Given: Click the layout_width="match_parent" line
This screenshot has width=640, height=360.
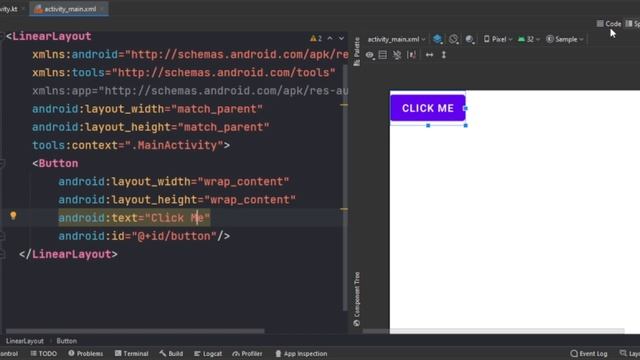Looking at the screenshot, I should (147, 109).
